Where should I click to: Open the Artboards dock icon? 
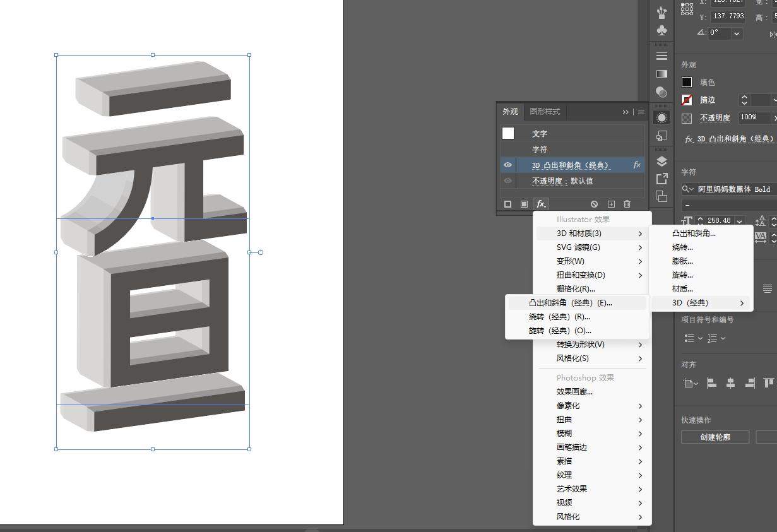[x=661, y=196]
